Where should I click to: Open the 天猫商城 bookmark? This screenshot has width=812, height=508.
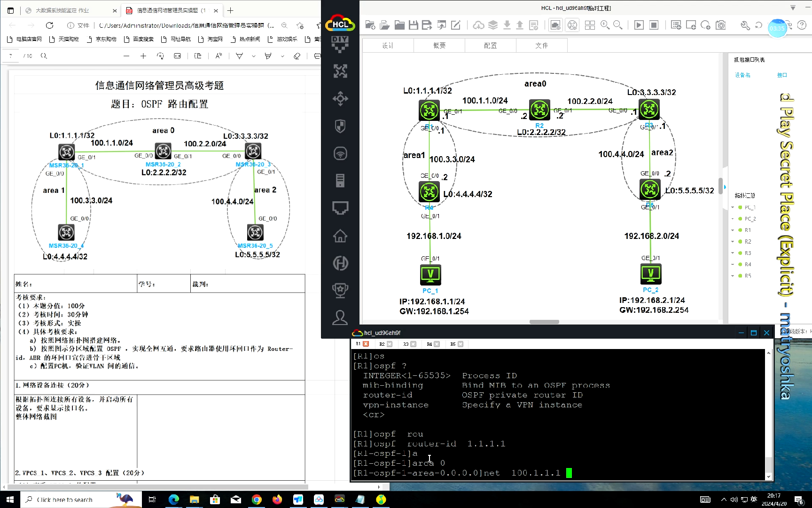coord(64,39)
